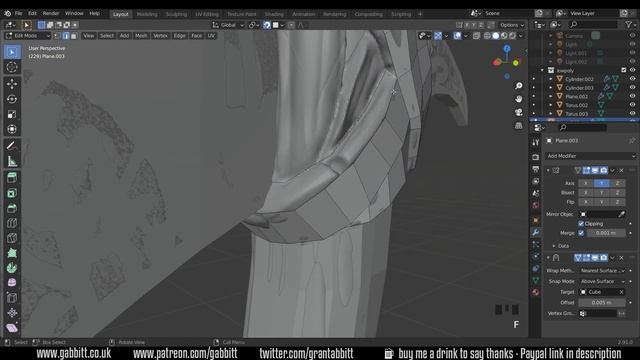
Task: Pick the Scale tool
Action: [x=12, y=114]
